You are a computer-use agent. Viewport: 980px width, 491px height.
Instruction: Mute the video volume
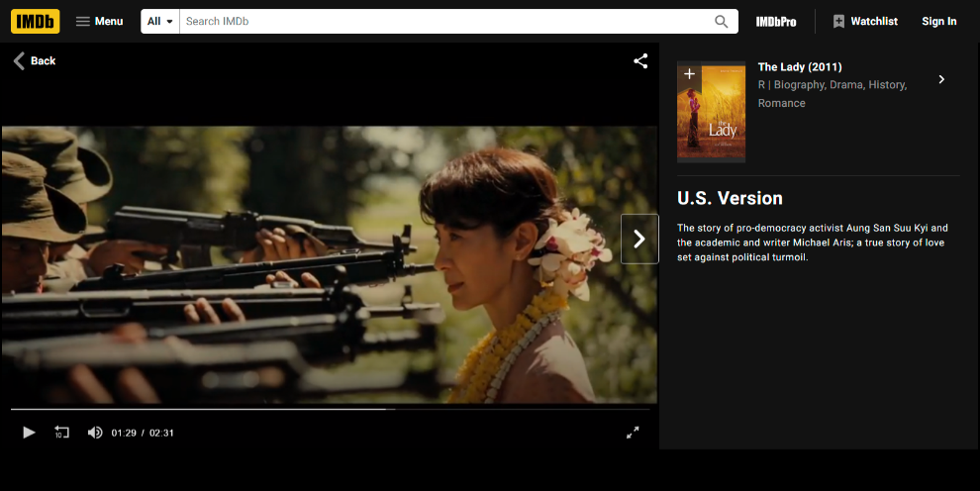coord(95,433)
